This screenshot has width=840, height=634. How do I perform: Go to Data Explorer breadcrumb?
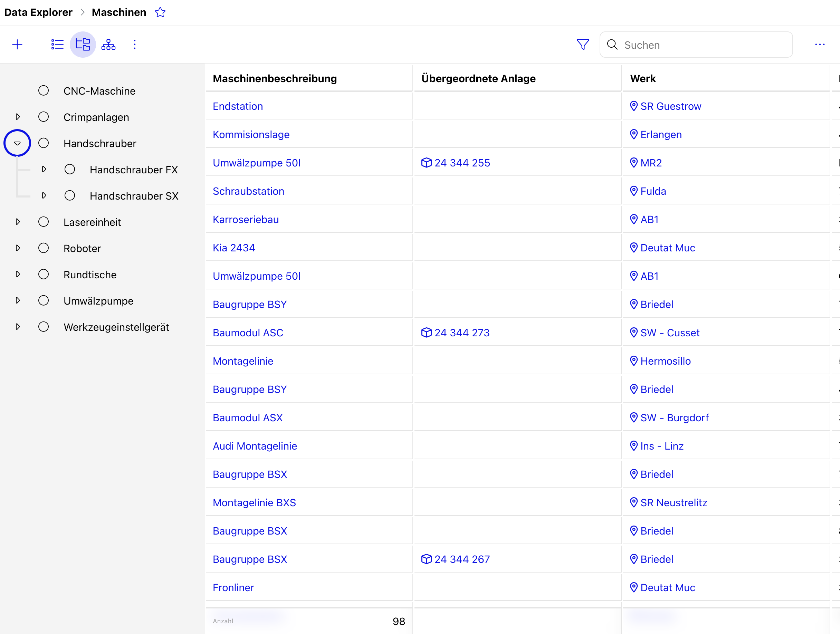(x=38, y=12)
